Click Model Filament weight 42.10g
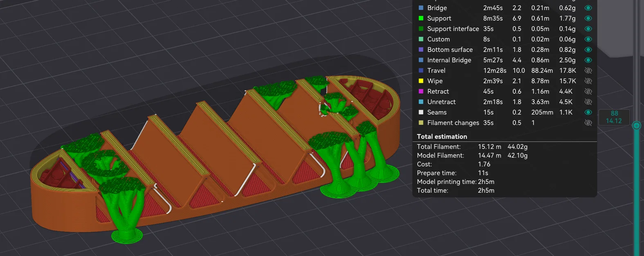 [517, 155]
